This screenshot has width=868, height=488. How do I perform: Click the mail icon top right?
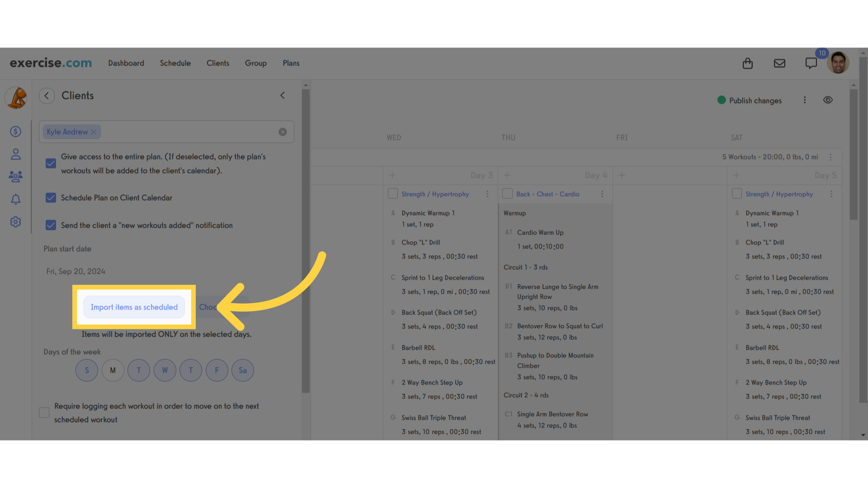coord(780,62)
